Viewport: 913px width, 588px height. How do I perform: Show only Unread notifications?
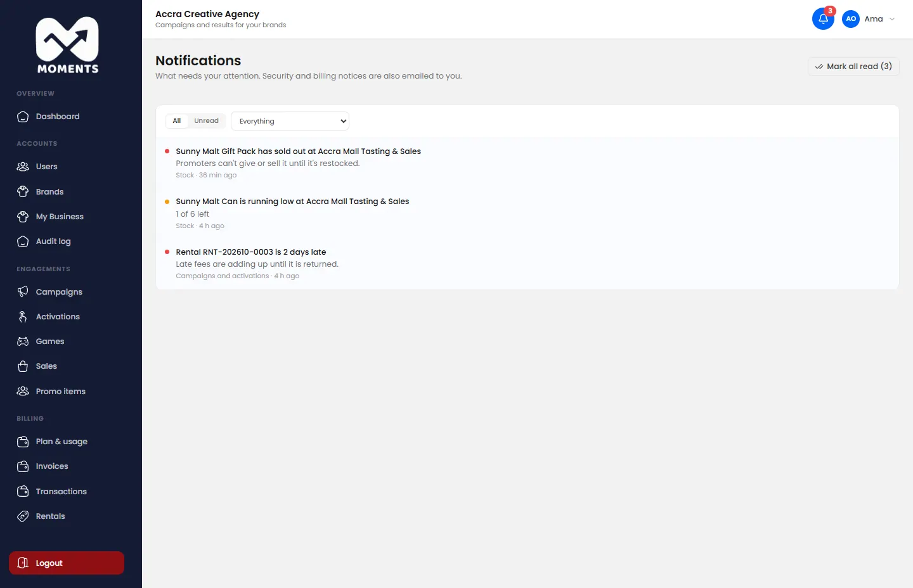point(206,121)
